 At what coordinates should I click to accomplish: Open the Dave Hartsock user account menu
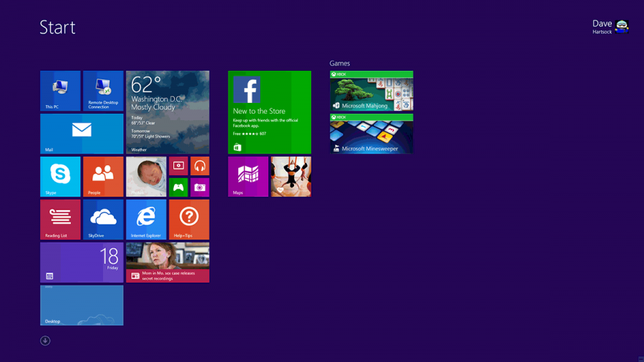pos(610,26)
